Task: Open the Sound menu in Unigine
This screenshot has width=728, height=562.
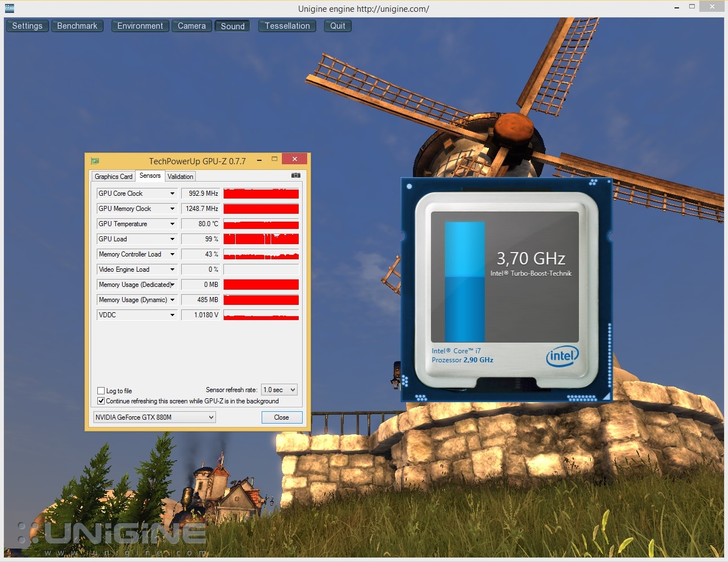Action: click(x=232, y=26)
